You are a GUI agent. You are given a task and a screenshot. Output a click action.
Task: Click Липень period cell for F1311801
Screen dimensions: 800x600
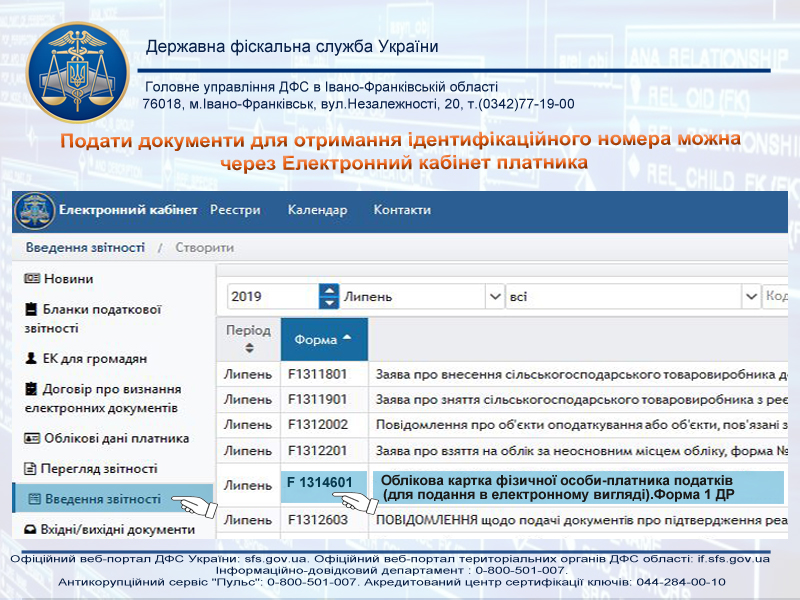point(248,374)
